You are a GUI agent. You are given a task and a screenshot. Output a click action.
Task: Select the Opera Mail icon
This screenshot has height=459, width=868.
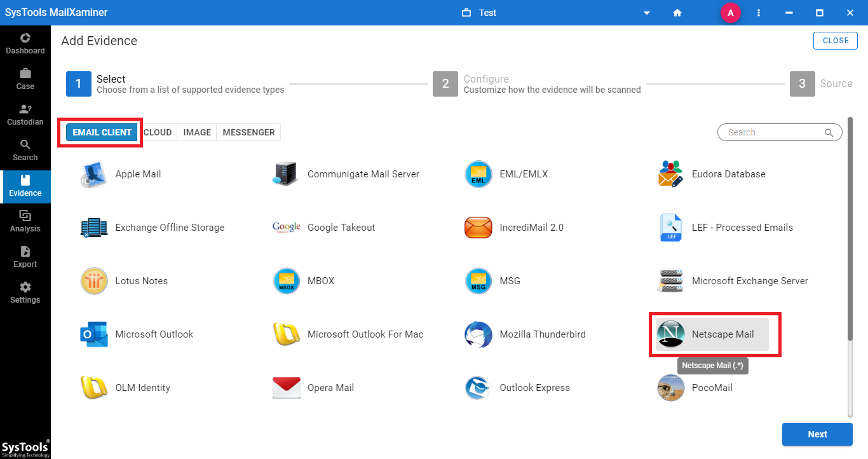[x=286, y=388]
